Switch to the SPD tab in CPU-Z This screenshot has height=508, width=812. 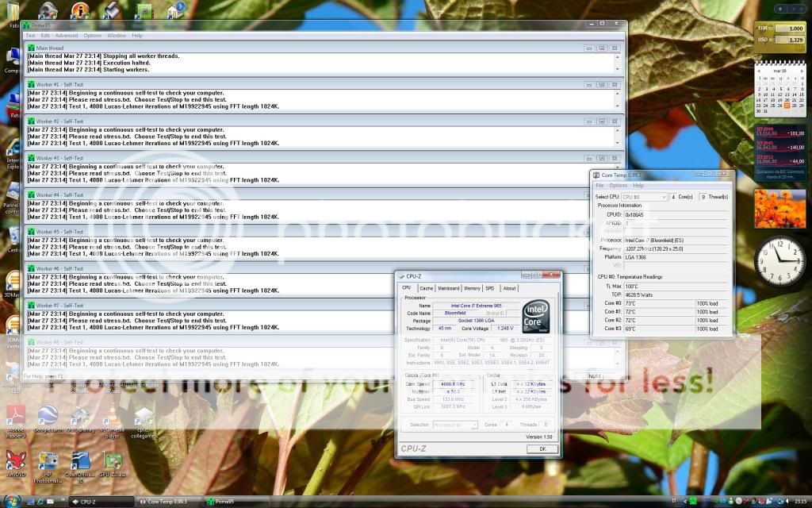[x=489, y=288]
